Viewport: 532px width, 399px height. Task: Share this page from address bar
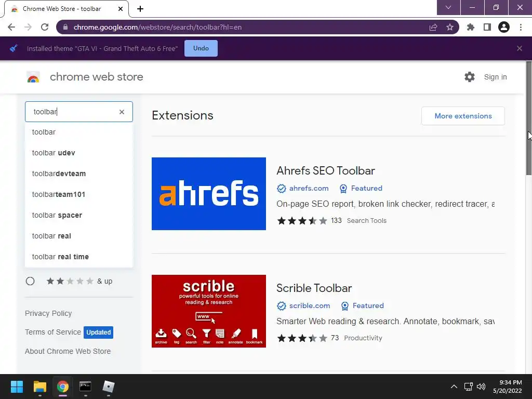click(433, 27)
